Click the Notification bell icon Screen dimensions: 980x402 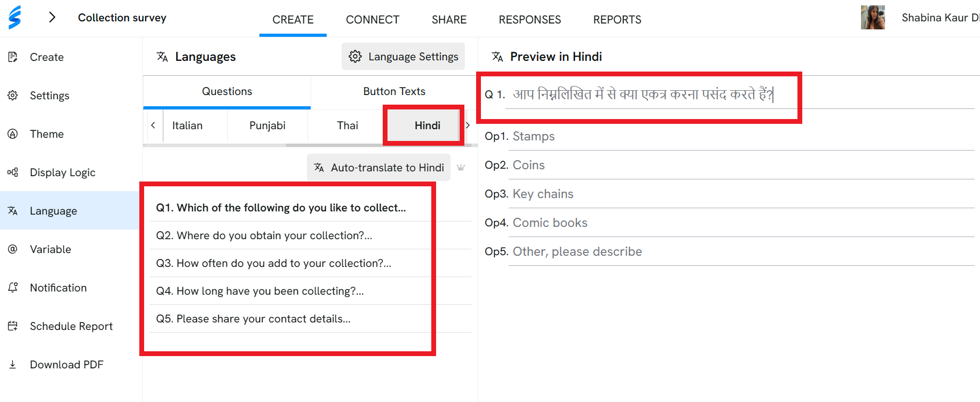[13, 288]
